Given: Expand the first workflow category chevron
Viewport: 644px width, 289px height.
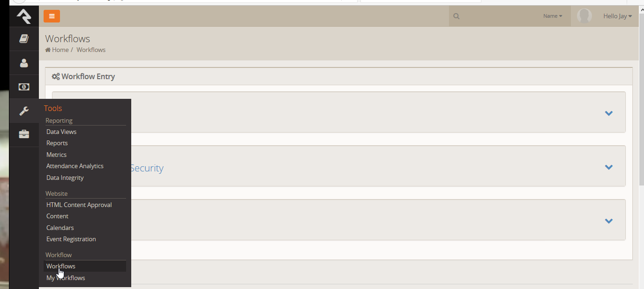Looking at the screenshot, I should pyautogui.click(x=609, y=113).
